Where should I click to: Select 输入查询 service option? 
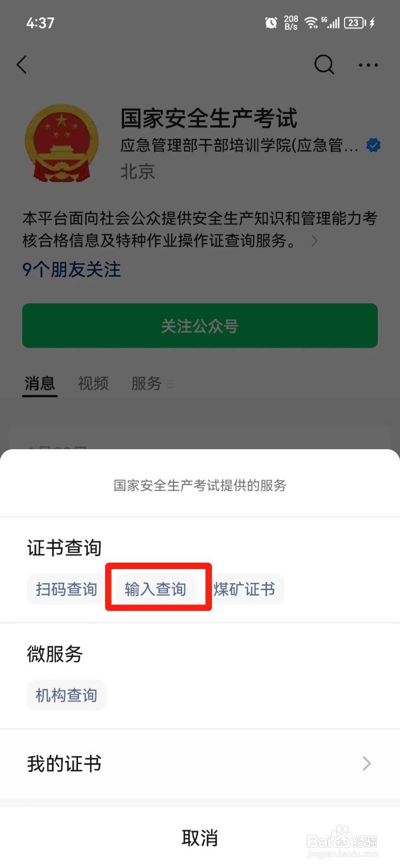coord(156,589)
